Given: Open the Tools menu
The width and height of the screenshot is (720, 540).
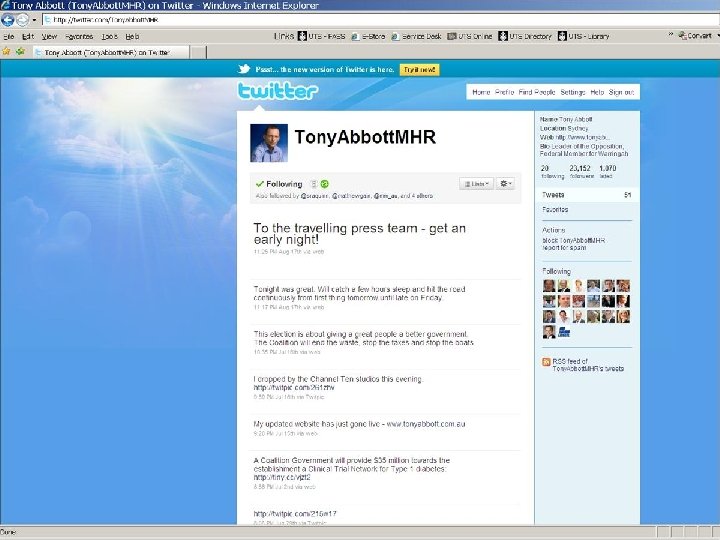Looking at the screenshot, I should 109,36.
